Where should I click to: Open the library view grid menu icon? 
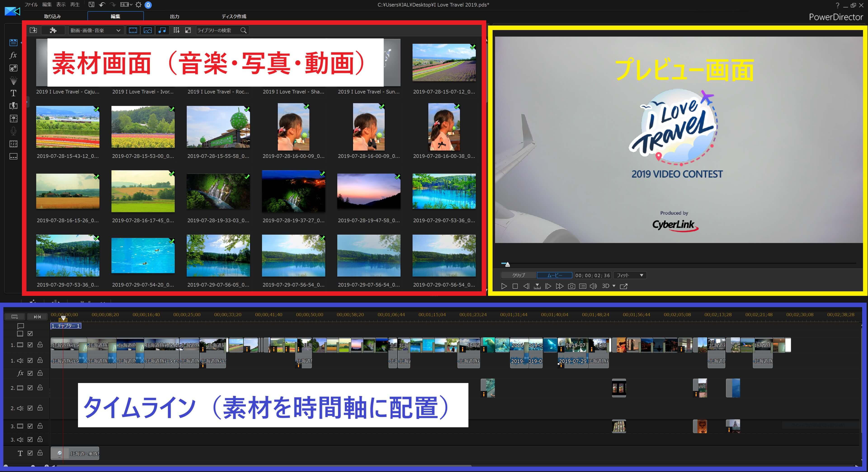pos(176,30)
